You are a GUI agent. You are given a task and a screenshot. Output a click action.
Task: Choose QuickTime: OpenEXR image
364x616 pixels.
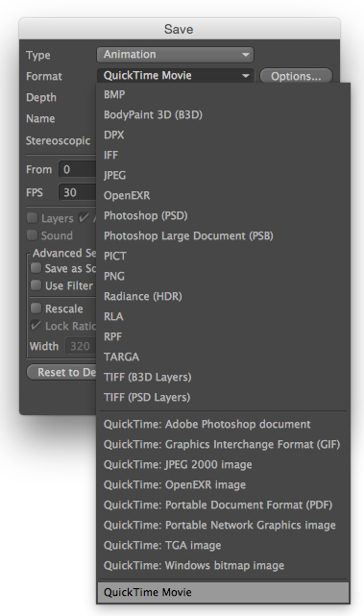pyautogui.click(x=223, y=484)
